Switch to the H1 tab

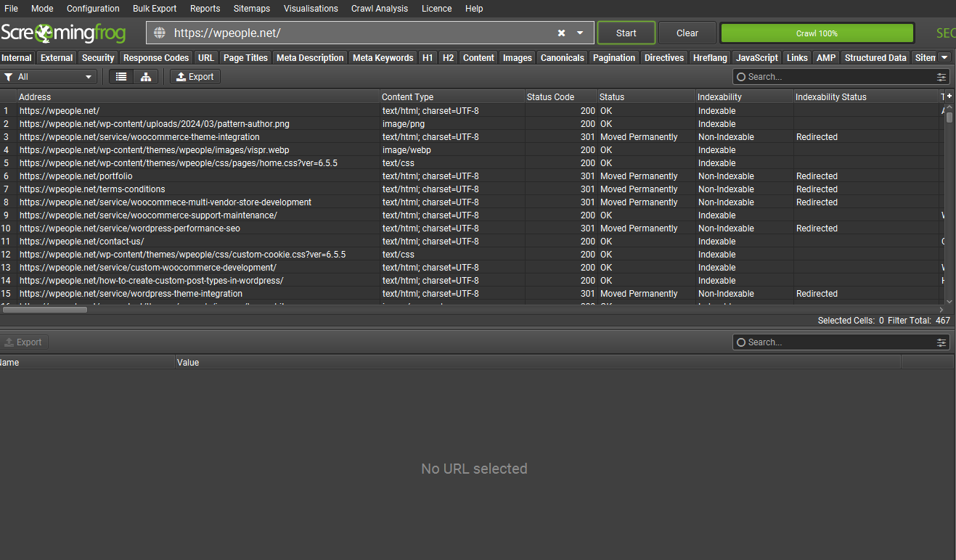[x=428, y=57]
